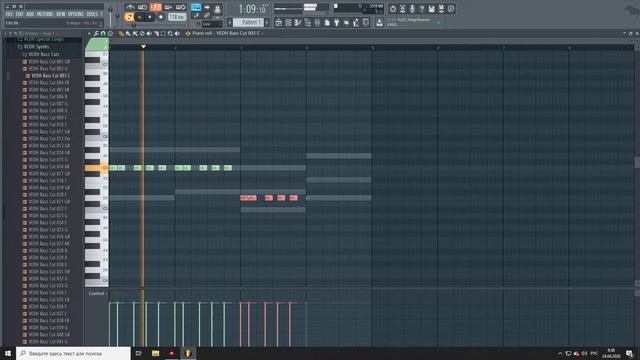Select the piano roll delete tool

142,33
